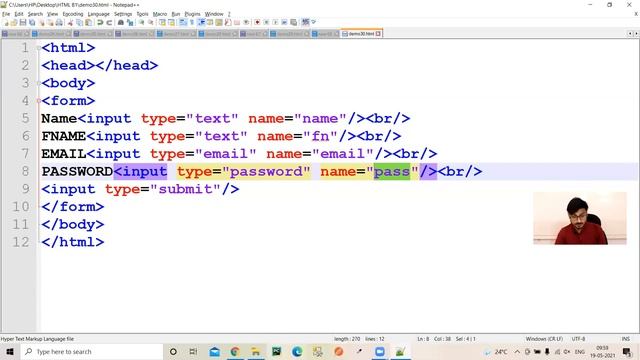The width and height of the screenshot is (640, 360).
Task: Show hidden system tray icons chevron
Action: click(517, 351)
